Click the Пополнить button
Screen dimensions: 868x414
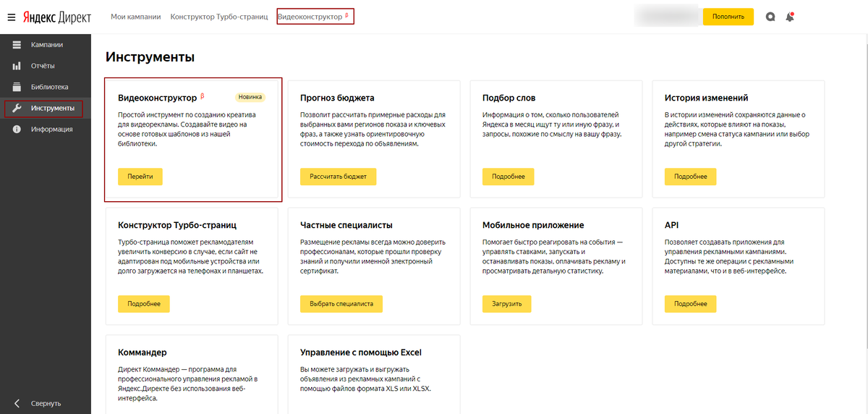[728, 17]
